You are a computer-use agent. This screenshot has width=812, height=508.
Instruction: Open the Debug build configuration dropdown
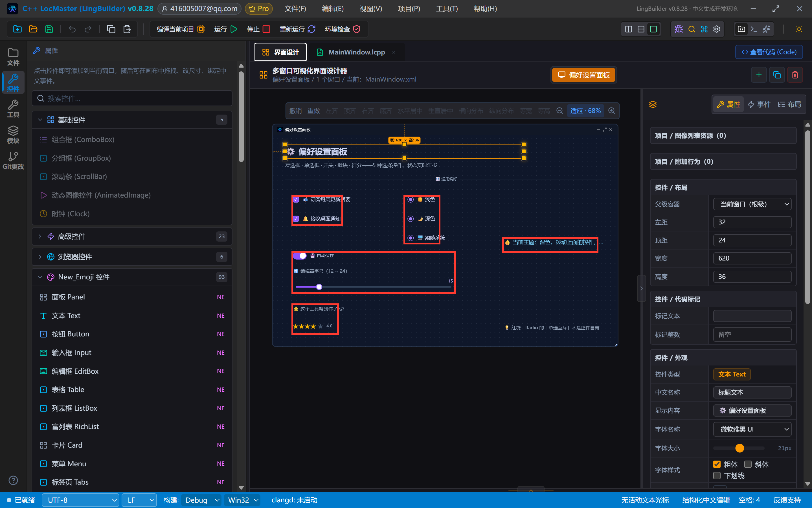(201, 500)
